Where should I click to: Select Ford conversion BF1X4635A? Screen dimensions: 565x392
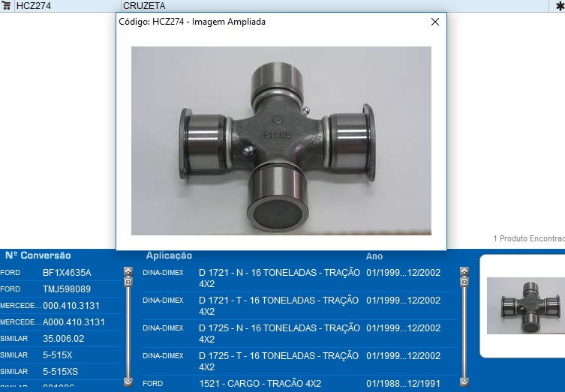click(66, 273)
